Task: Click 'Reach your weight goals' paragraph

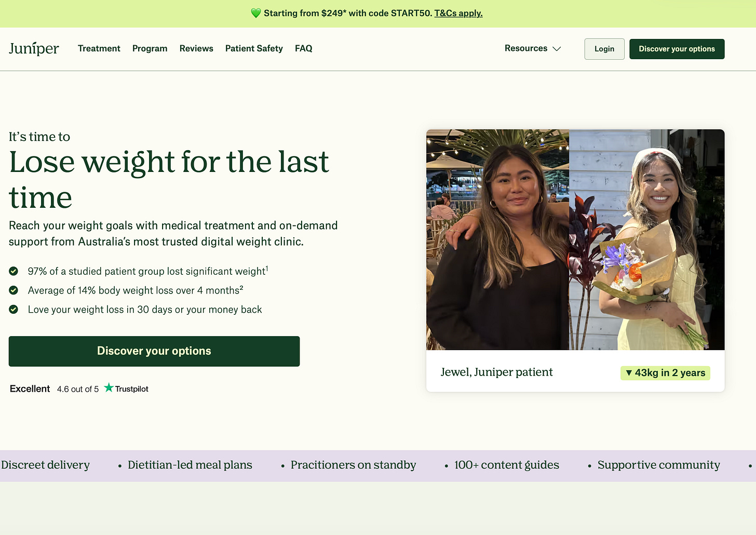Action: (x=173, y=234)
